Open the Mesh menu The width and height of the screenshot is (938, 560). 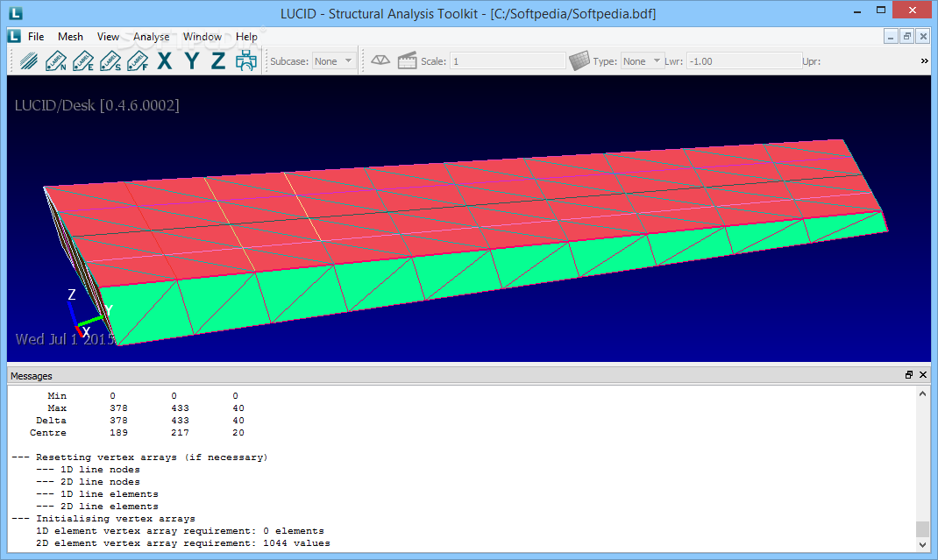(x=71, y=37)
